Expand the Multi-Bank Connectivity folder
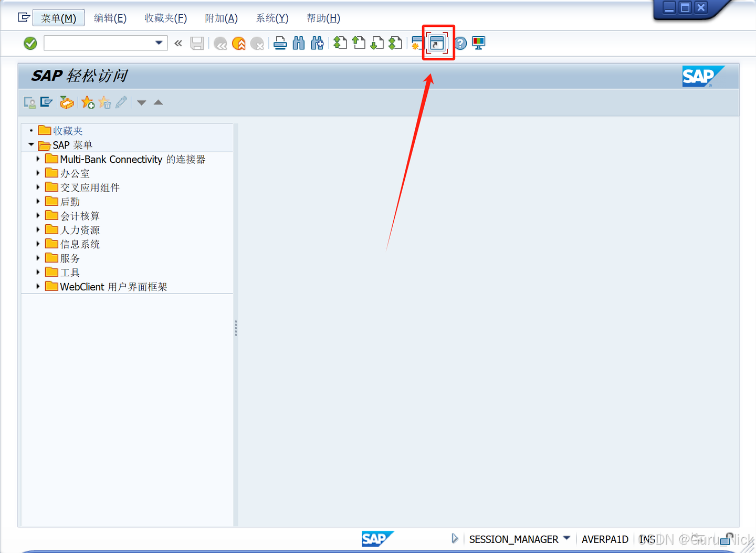 pyautogui.click(x=38, y=159)
